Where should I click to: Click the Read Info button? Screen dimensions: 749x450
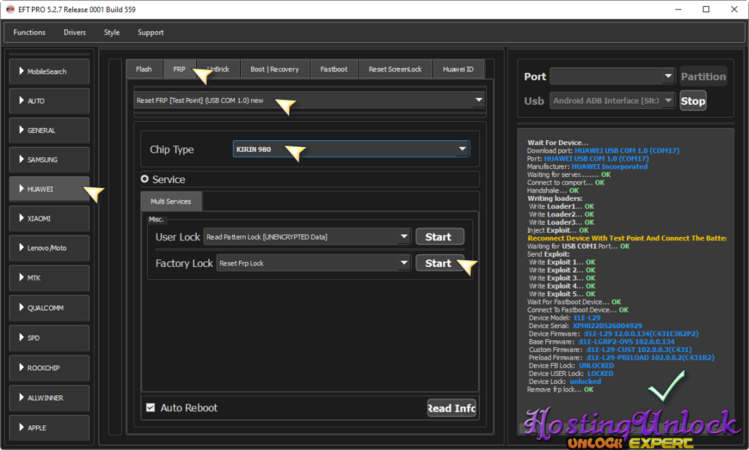point(451,408)
